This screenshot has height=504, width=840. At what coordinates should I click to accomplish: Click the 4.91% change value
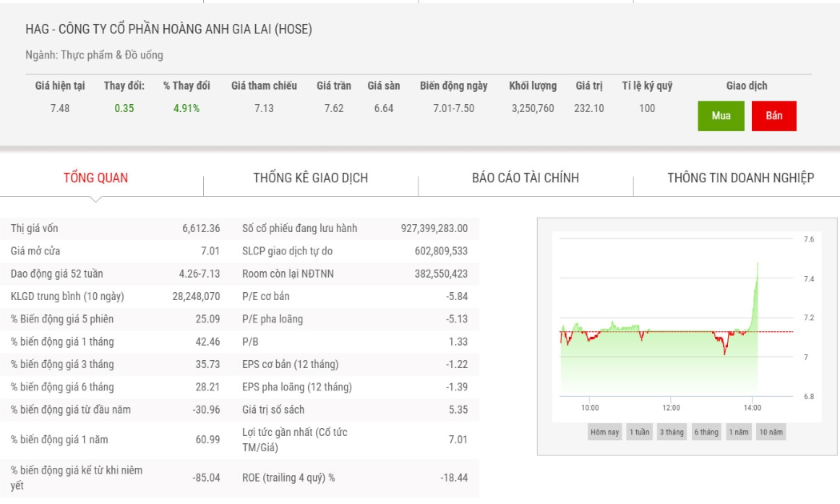point(186,108)
